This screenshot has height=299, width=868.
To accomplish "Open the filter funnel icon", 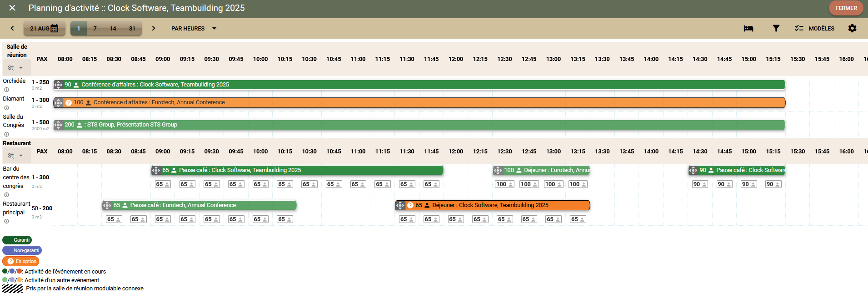I will (776, 28).
